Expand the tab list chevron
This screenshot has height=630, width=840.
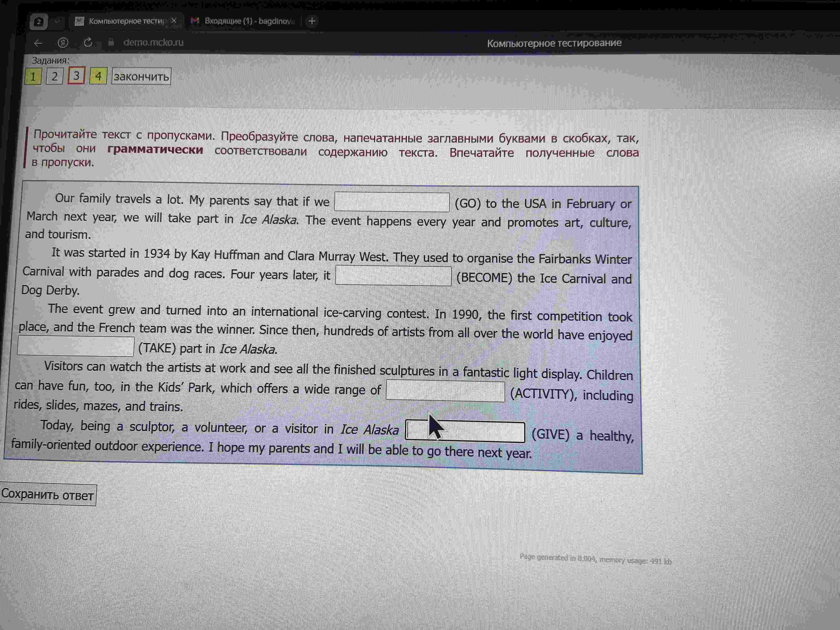[x=57, y=21]
